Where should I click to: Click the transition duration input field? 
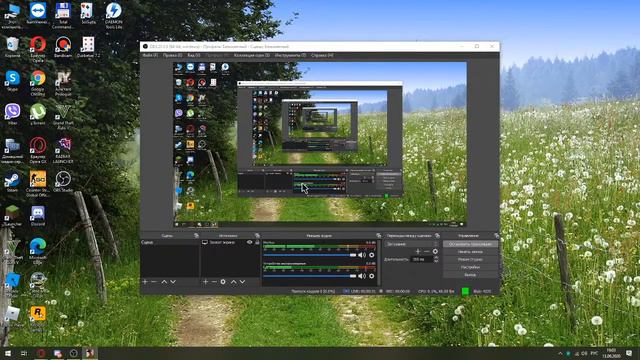[x=421, y=259]
